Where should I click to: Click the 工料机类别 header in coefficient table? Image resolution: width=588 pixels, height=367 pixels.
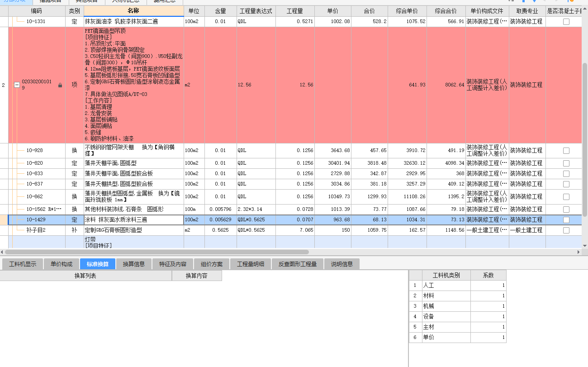[x=446, y=275]
